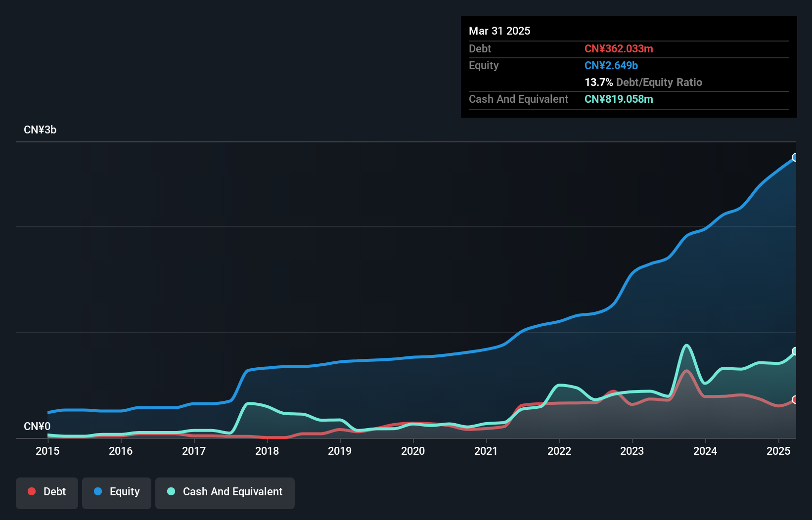Image resolution: width=812 pixels, height=520 pixels.
Task: Click the 13.7% Debt/Equity Ratio text
Action: pos(643,82)
